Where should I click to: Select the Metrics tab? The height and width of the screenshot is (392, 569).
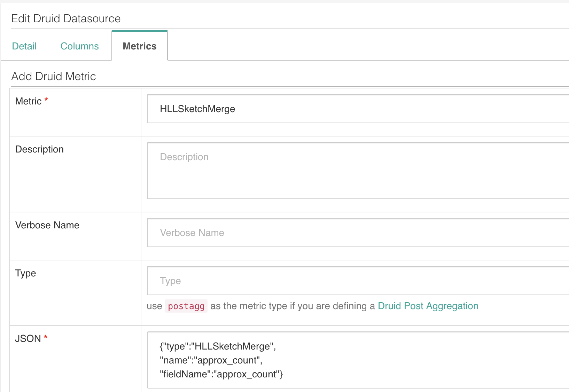pyautogui.click(x=139, y=46)
